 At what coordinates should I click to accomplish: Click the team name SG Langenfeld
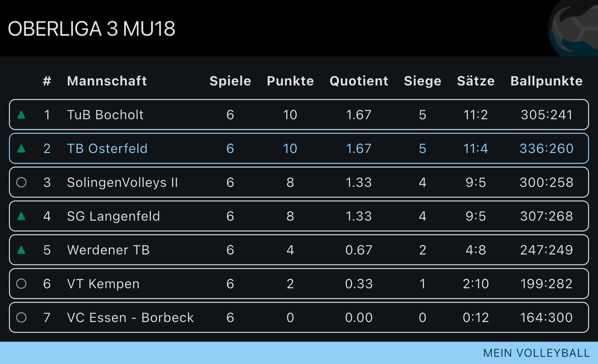tap(113, 216)
